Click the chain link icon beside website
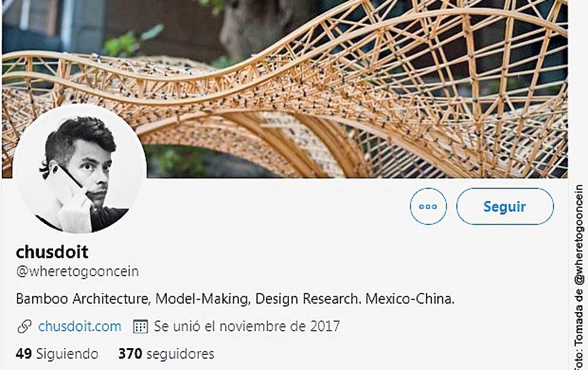The height and width of the screenshot is (370, 588). click(x=25, y=326)
